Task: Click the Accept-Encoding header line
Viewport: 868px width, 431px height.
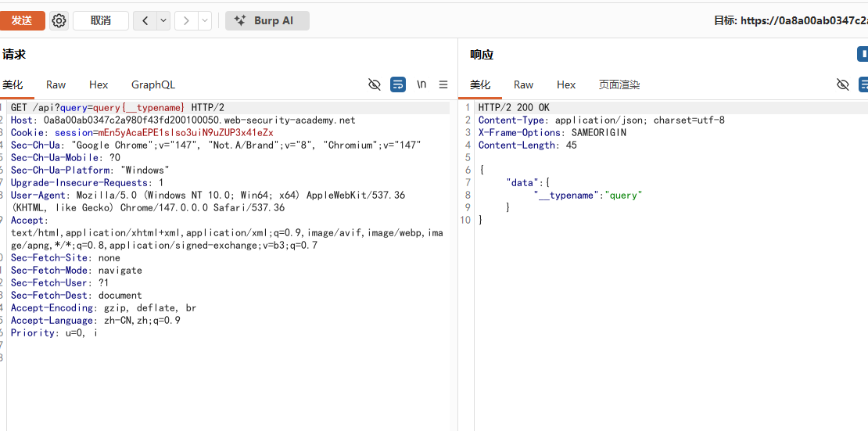Action: point(103,308)
